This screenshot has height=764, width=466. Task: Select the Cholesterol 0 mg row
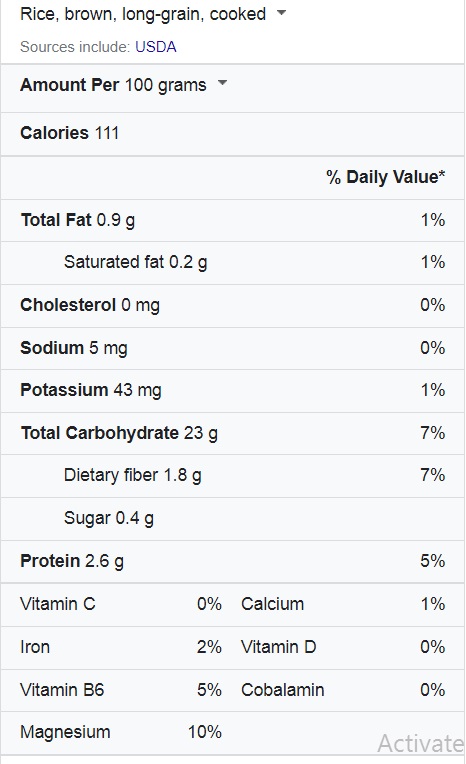click(233, 306)
